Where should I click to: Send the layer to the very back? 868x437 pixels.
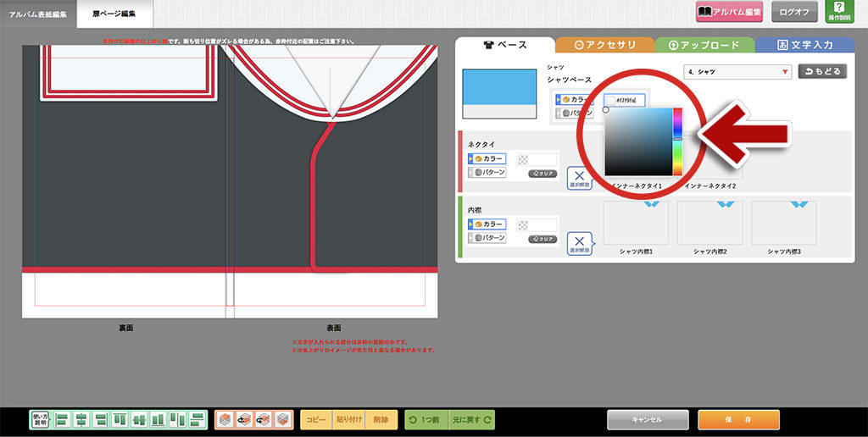(282, 420)
